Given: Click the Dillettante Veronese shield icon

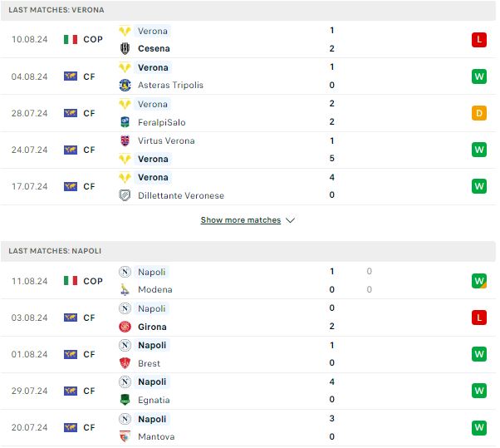Looking at the screenshot, I should (x=125, y=195).
